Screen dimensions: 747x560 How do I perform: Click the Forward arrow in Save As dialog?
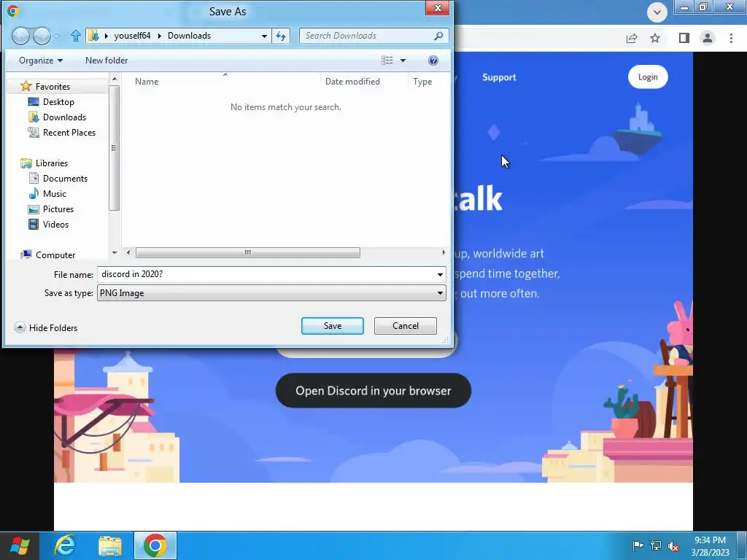tap(42, 36)
